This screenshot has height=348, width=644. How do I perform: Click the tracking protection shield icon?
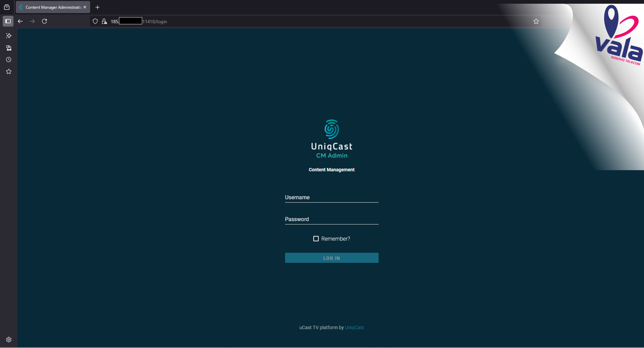point(95,21)
